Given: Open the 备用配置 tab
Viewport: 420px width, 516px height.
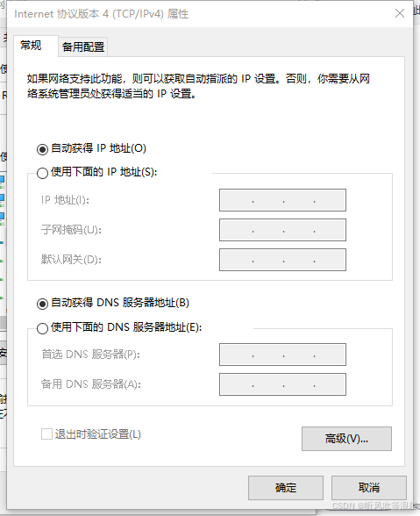Looking at the screenshot, I should 83,47.
